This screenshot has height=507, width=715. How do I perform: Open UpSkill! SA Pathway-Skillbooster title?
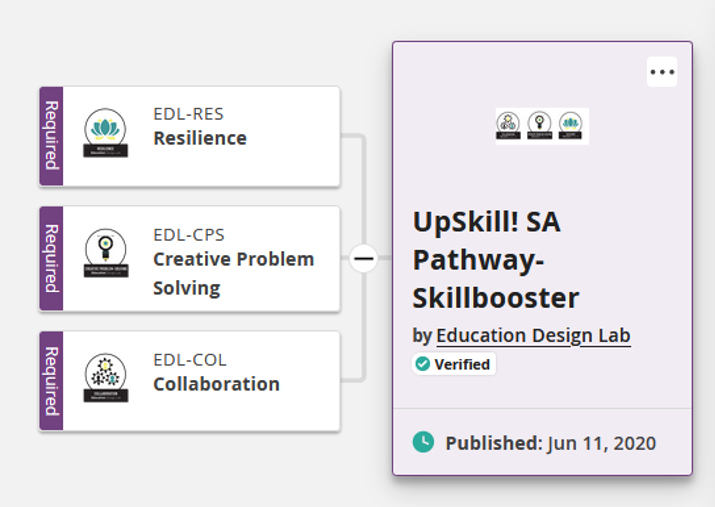click(496, 259)
